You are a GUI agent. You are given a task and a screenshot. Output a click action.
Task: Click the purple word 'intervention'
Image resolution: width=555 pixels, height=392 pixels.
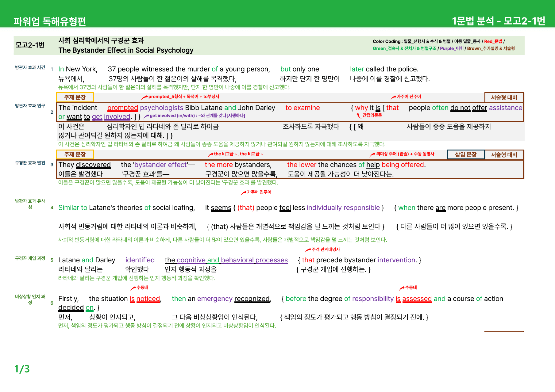[x=397, y=260]
